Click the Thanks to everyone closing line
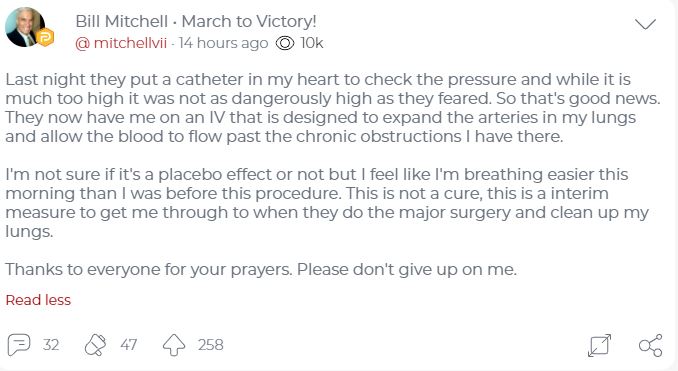The image size is (678, 371). (x=261, y=269)
